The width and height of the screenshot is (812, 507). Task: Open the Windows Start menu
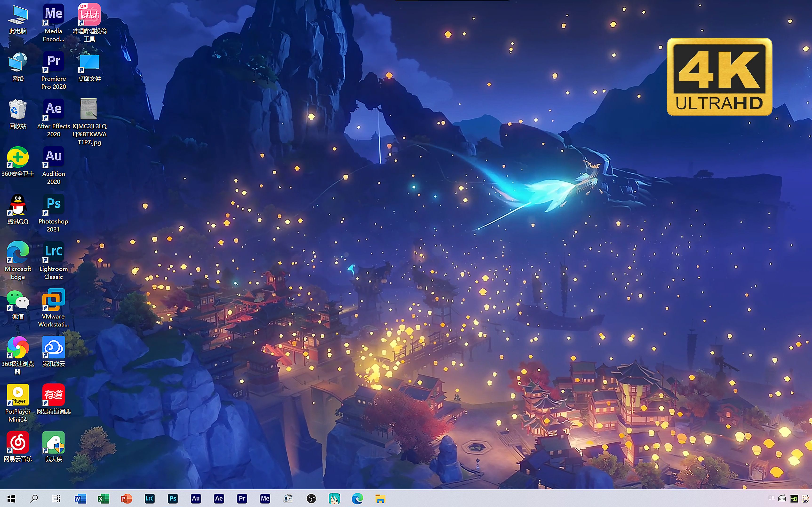click(x=11, y=499)
